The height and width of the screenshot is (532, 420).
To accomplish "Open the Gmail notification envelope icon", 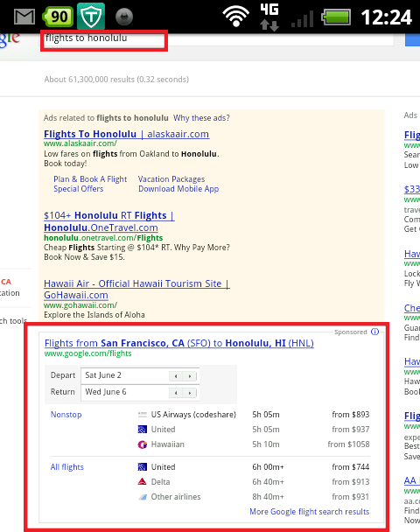I will [24, 17].
